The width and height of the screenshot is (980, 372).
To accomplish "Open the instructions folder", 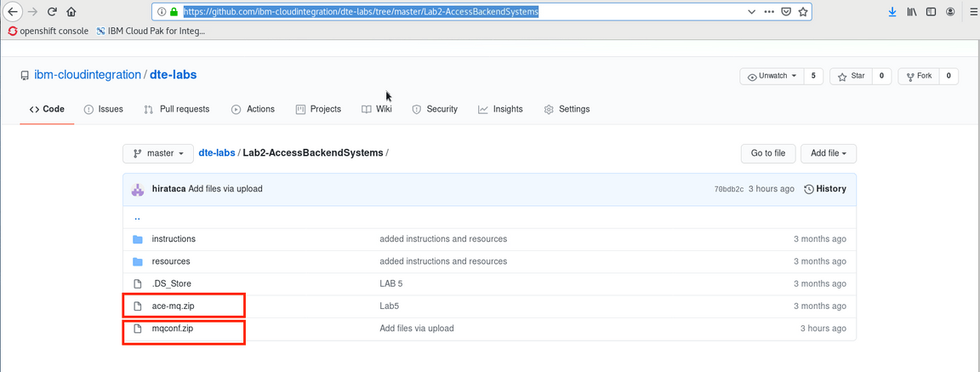I will tap(174, 239).
